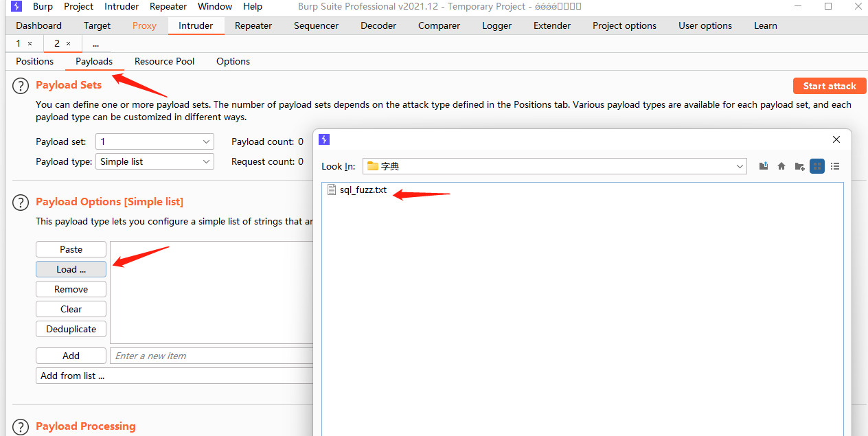Viewport: 868px width, 436px height.
Task: Click the Payload Sets heading text
Action: coord(69,85)
